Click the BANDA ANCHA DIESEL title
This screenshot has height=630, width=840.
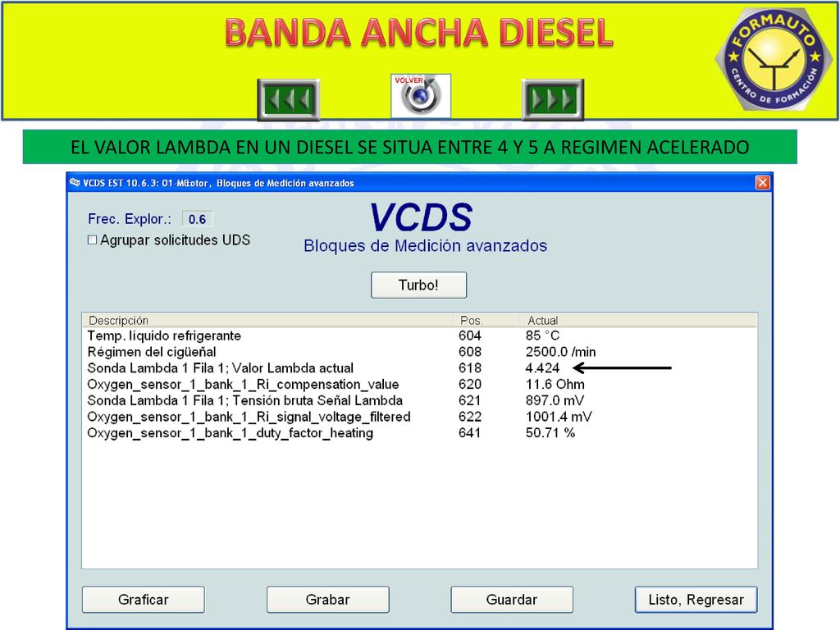(419, 33)
